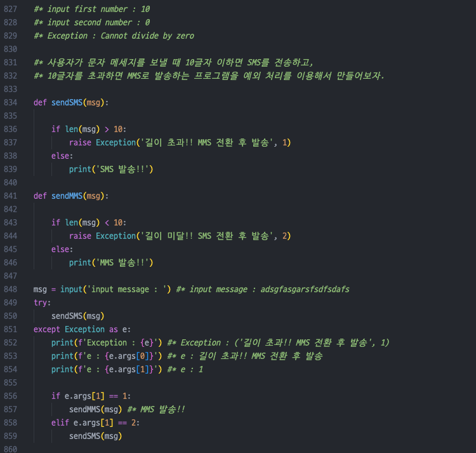Image resolution: width=476 pixels, height=453 pixels.
Task: Click print(f'Exception : {e}') statement
Action: pos(107,342)
